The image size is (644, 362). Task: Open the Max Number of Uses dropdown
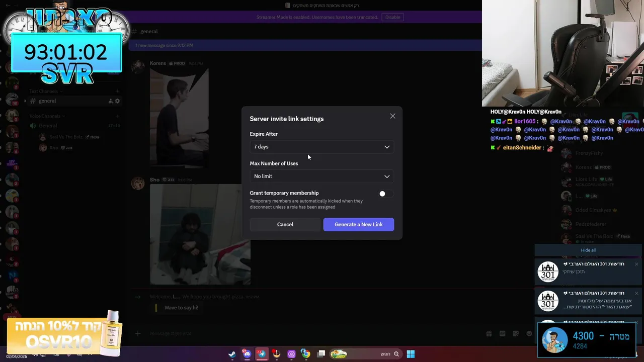322,176
